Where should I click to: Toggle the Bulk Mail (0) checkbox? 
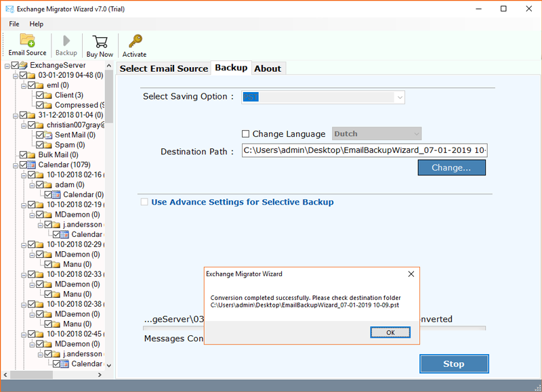pyautogui.click(x=23, y=155)
